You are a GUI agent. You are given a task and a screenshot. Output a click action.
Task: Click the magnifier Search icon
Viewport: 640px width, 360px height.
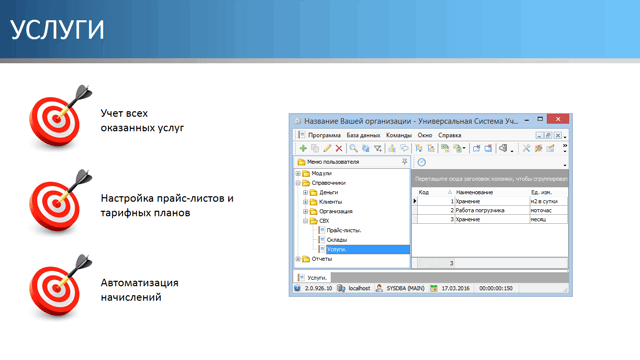353,148
